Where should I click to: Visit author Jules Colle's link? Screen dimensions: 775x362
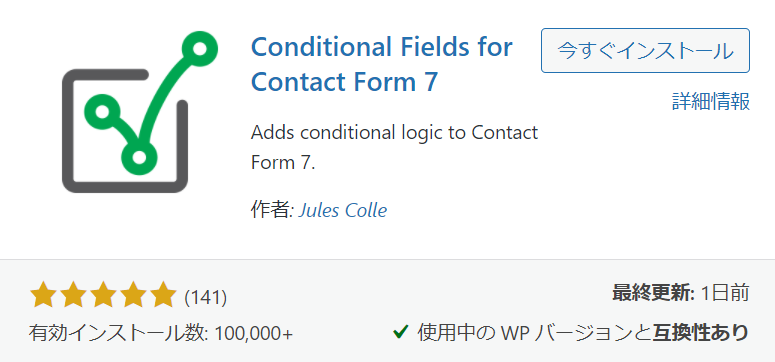tap(343, 211)
